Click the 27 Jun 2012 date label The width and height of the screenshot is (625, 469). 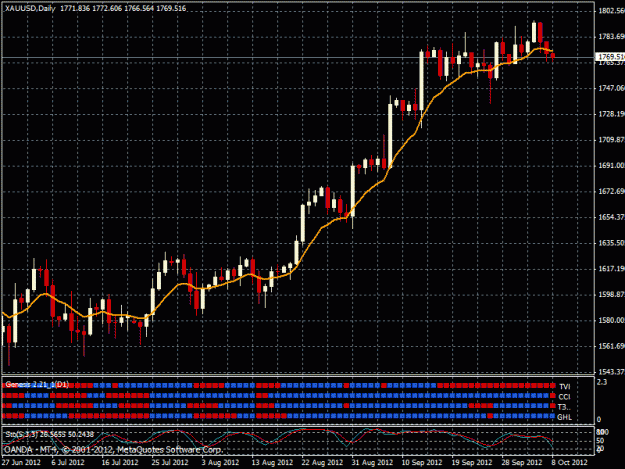click(21, 462)
